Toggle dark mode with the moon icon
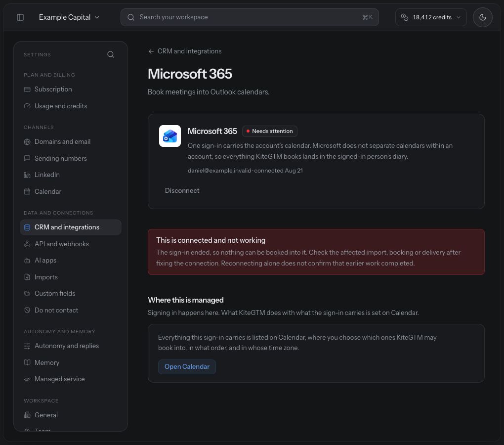The image size is (504, 445). (x=482, y=17)
